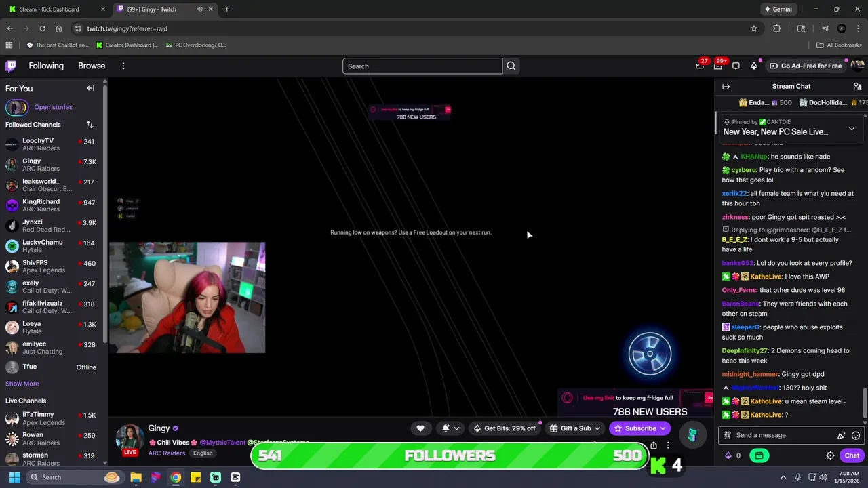Click Go Ad-Free for Free button
Image resolution: width=868 pixels, height=488 pixels.
coord(806,66)
